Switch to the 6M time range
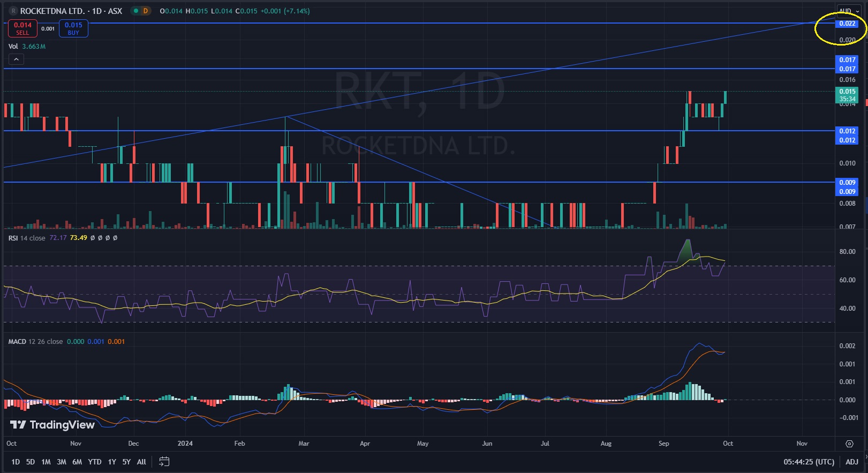 pyautogui.click(x=77, y=462)
